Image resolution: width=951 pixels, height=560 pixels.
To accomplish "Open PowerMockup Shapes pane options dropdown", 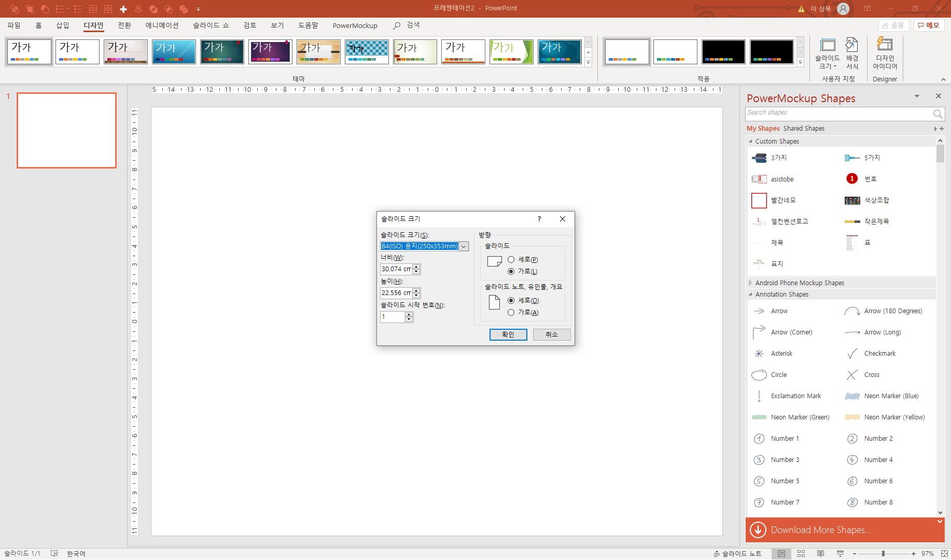I will [x=917, y=96].
